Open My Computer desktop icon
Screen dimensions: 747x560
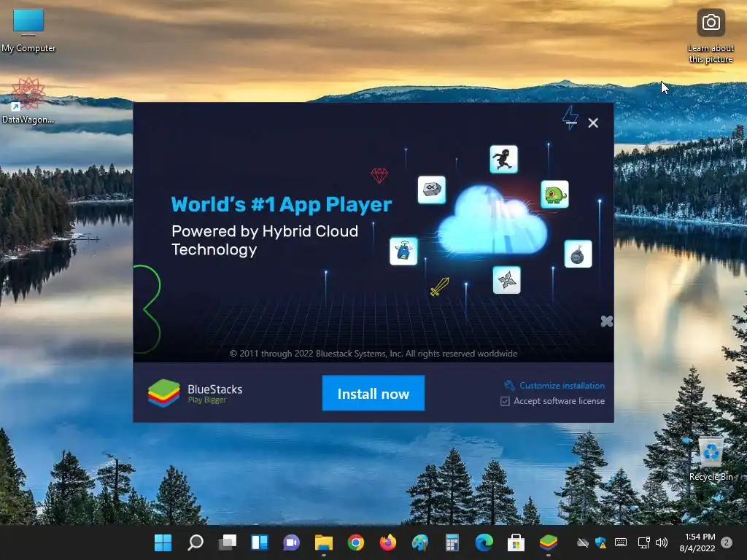[x=28, y=30]
